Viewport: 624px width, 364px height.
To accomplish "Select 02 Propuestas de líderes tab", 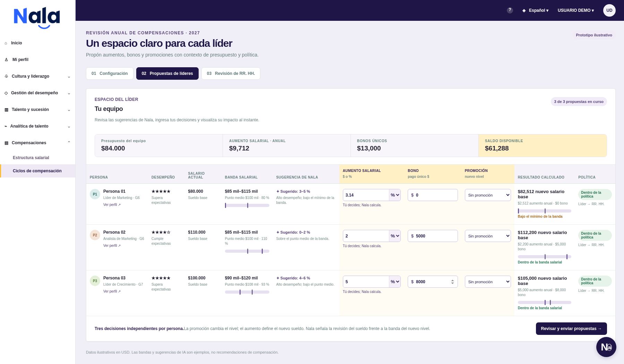I will 167,73.
